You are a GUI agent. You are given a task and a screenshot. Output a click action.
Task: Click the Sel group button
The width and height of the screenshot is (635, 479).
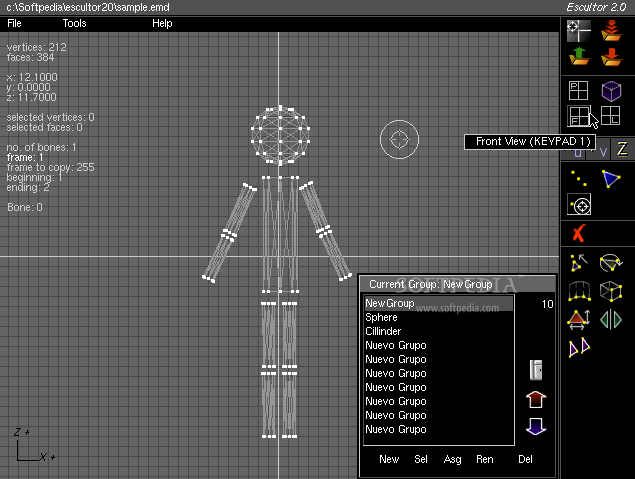click(x=421, y=459)
